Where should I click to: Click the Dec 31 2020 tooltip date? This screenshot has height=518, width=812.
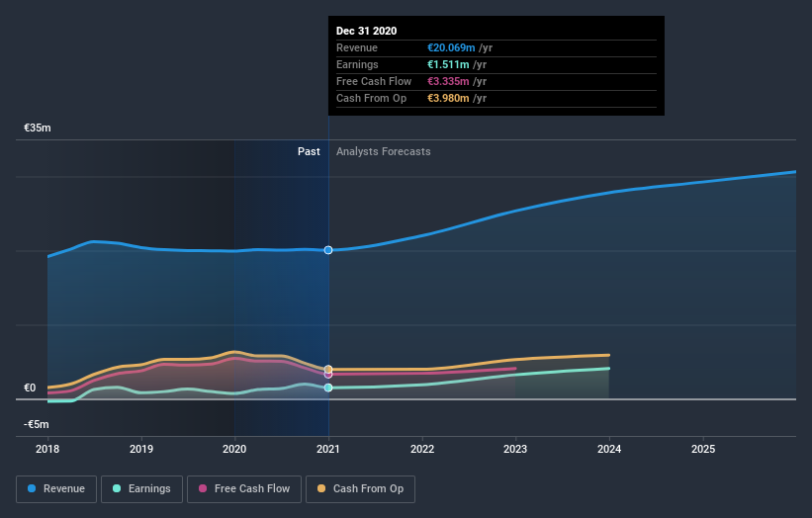point(367,31)
